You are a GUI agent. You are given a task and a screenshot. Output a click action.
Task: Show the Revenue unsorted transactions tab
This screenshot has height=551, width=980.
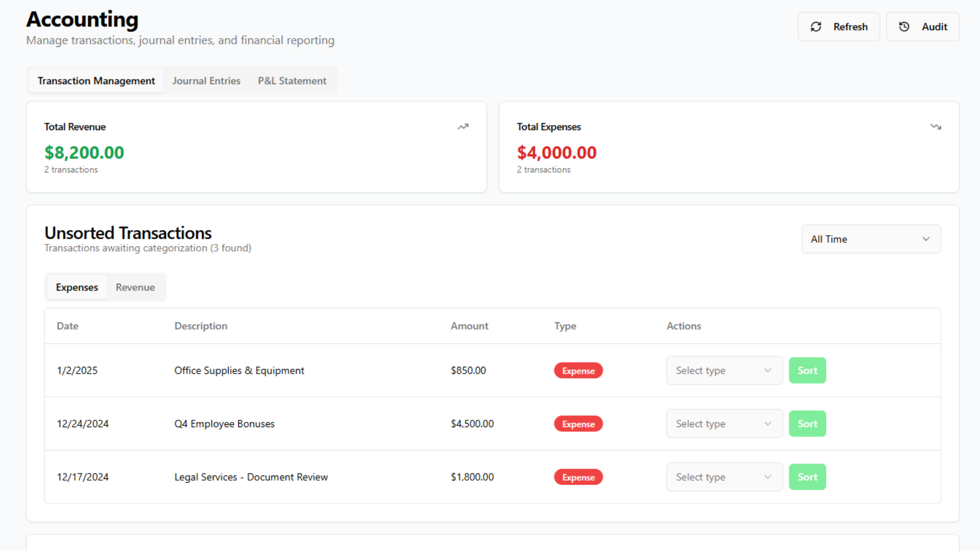pos(135,287)
